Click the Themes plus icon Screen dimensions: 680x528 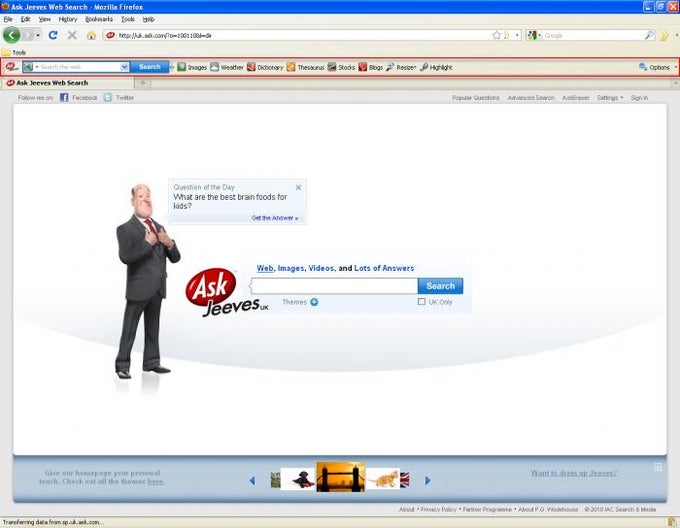pos(314,302)
